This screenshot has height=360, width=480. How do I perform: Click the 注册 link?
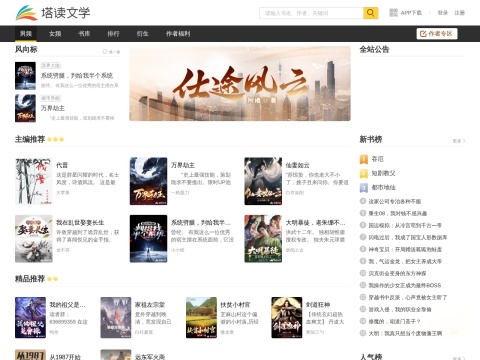(460, 13)
